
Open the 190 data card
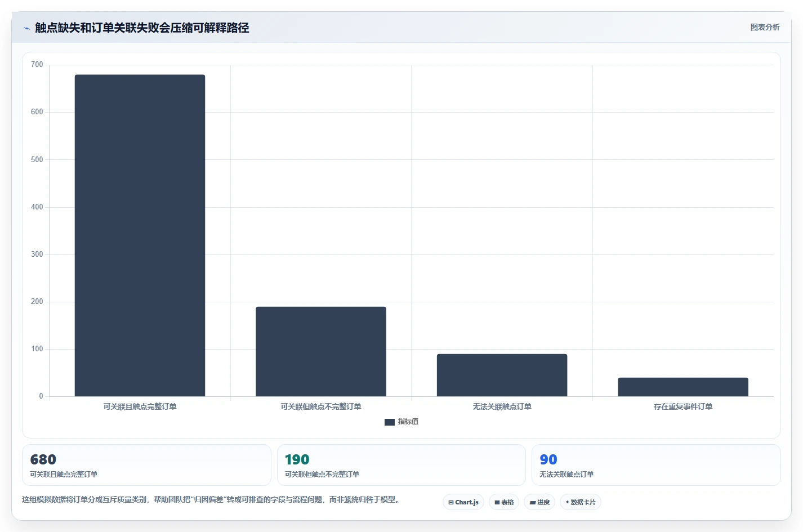(x=401, y=465)
